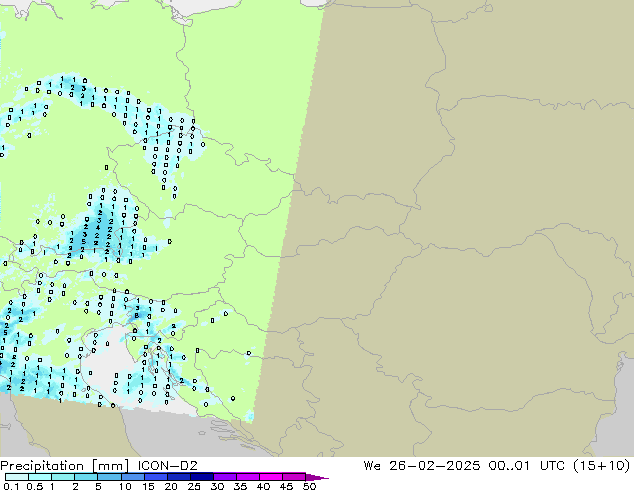
Task: Select the 30–35 mm purple legend swatch
Action: pyautogui.click(x=224, y=477)
